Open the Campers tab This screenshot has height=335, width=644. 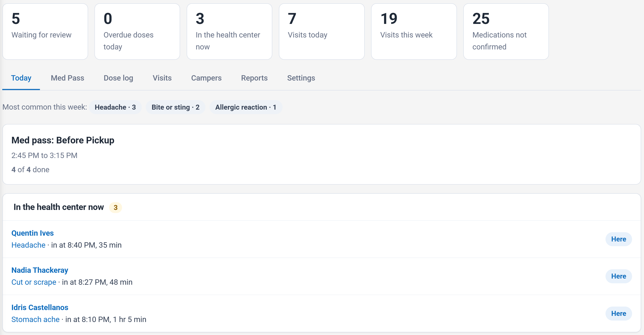point(206,78)
